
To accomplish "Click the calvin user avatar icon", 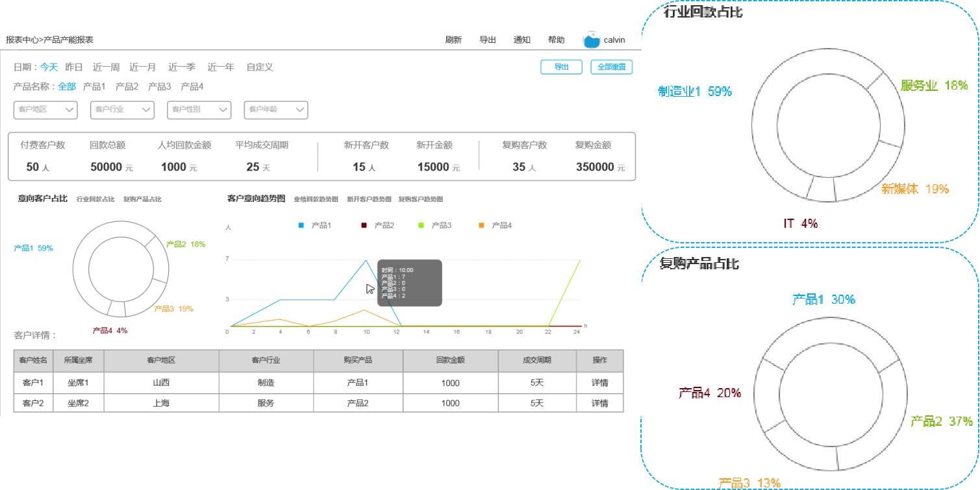I will [x=591, y=40].
